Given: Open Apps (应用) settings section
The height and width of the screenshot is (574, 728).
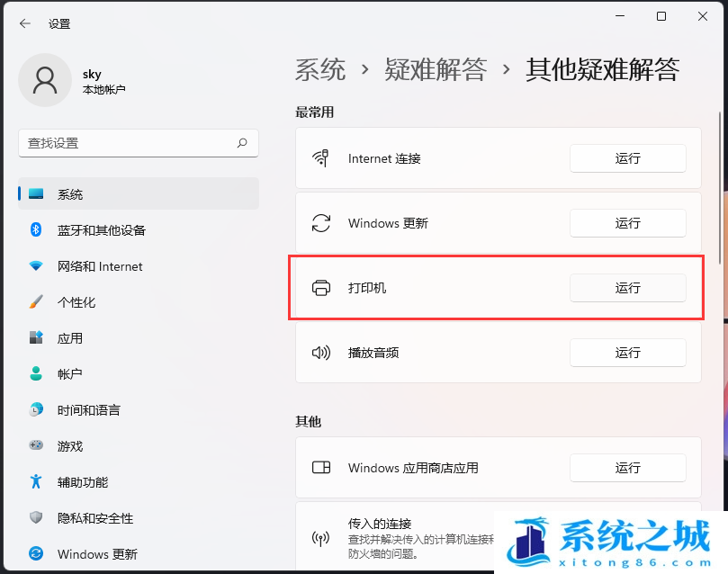Looking at the screenshot, I should (x=69, y=338).
